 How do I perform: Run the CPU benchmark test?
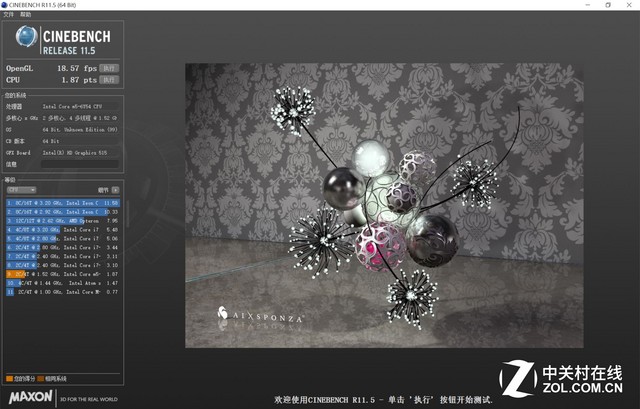pyautogui.click(x=109, y=78)
